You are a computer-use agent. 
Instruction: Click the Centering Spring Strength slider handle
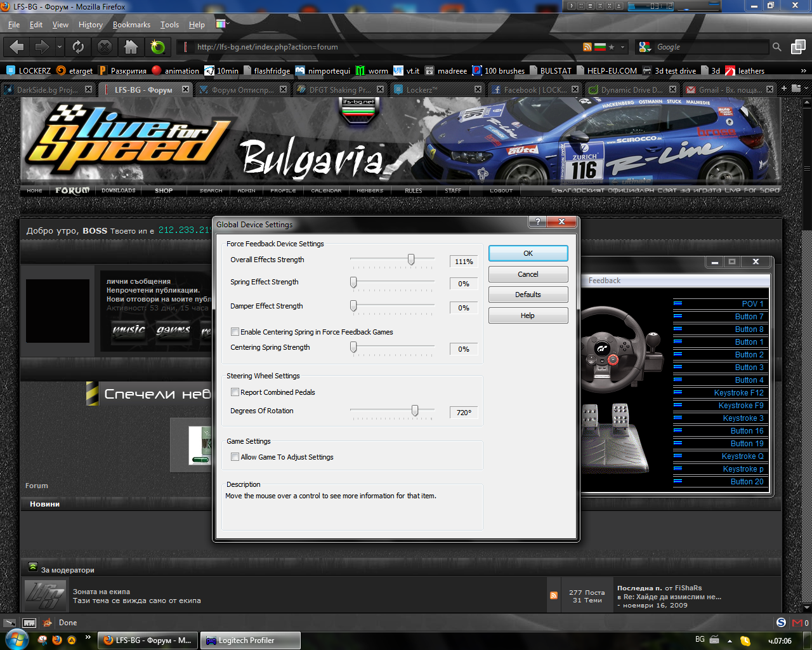(x=353, y=347)
